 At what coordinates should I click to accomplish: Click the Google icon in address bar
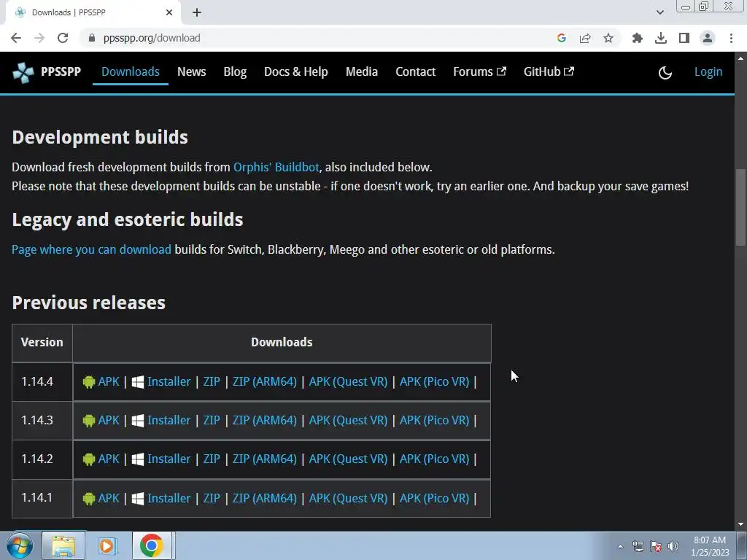tap(562, 38)
